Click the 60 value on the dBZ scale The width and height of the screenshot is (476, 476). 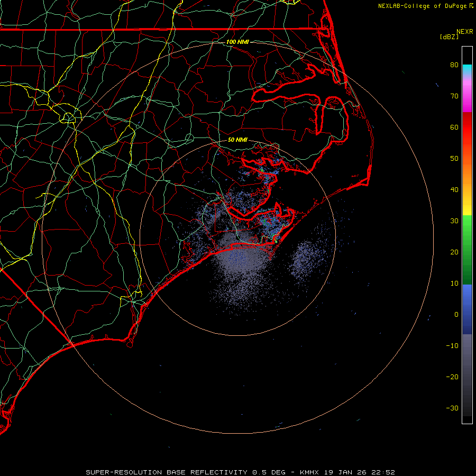tap(454, 127)
